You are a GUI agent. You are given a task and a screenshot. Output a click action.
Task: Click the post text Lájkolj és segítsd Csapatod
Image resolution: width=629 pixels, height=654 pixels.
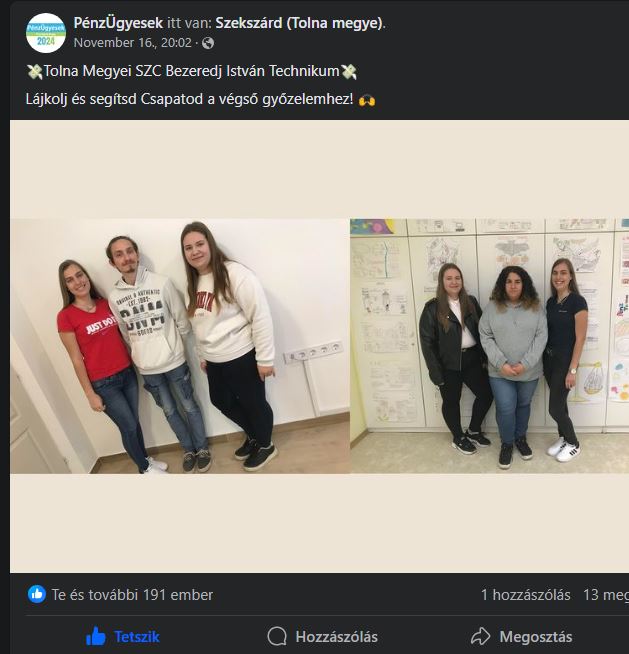[x=189, y=99]
